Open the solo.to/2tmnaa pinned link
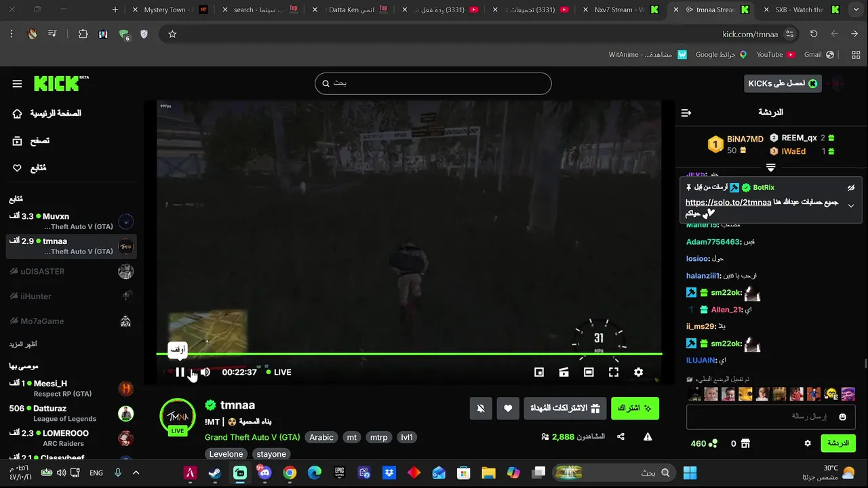This screenshot has height=488, width=868. 728,203
